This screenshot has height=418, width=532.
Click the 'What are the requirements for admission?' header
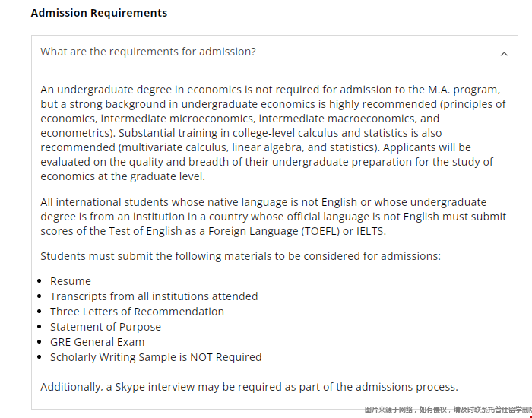tap(148, 52)
